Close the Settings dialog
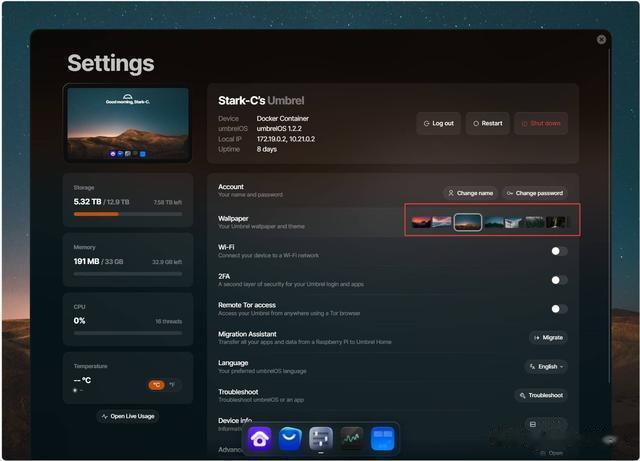 click(601, 40)
